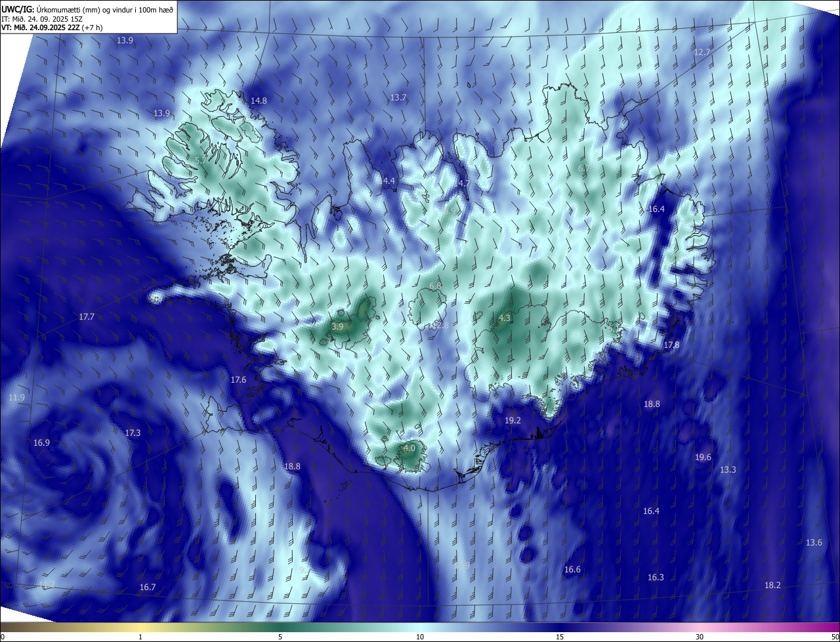The image size is (840, 642).
Task: Click the 17.6 value label
Action: [x=238, y=379]
